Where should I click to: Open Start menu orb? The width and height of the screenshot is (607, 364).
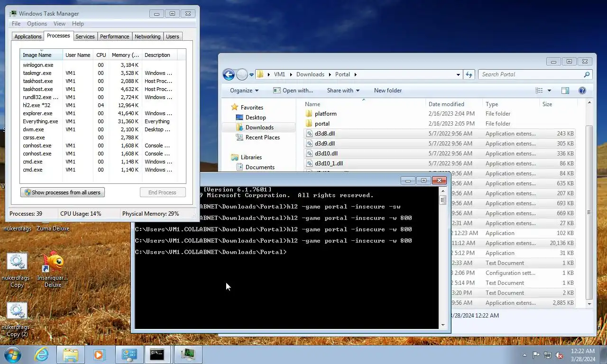pyautogui.click(x=13, y=355)
